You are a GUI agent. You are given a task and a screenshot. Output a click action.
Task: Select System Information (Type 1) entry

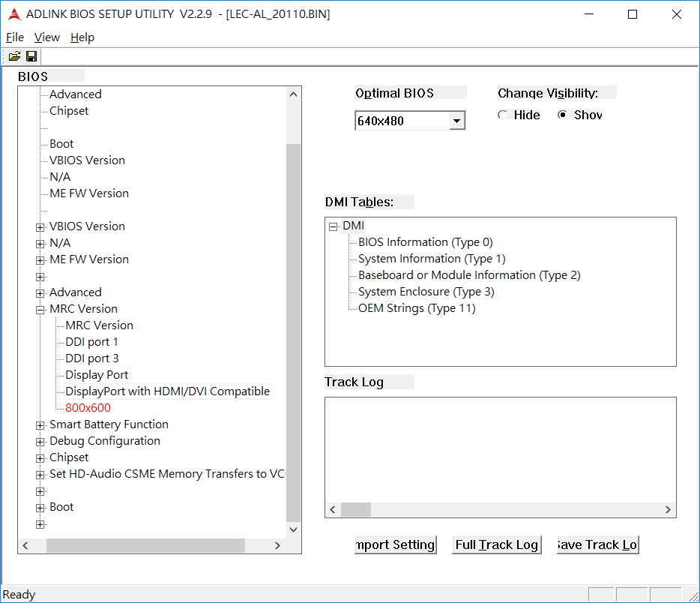point(432,259)
